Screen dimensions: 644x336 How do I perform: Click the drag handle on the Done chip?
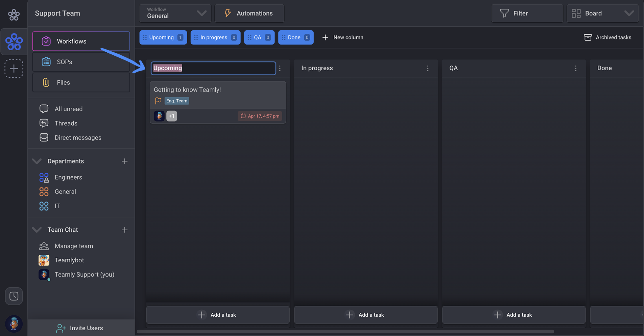(284, 37)
